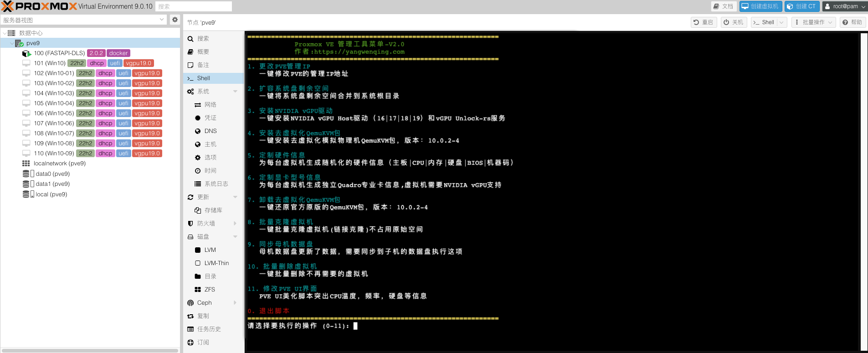This screenshot has height=353, width=868.
Task: Select VM 105 (Win10-04) in the tree
Action: pyautogui.click(x=54, y=103)
